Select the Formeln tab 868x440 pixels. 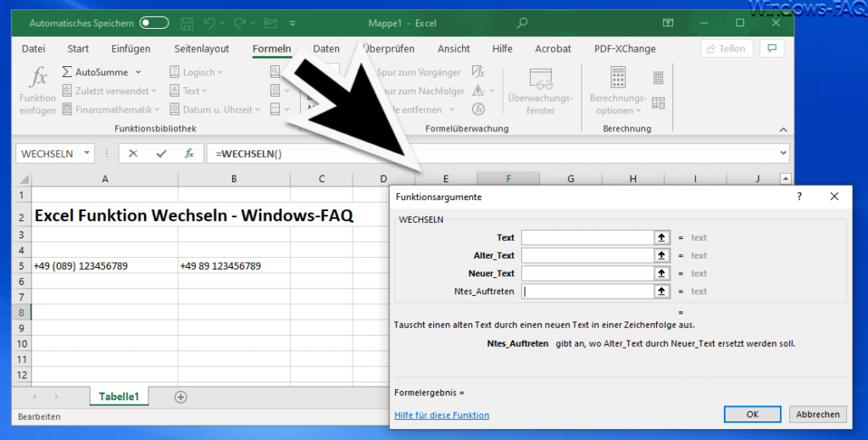(271, 48)
